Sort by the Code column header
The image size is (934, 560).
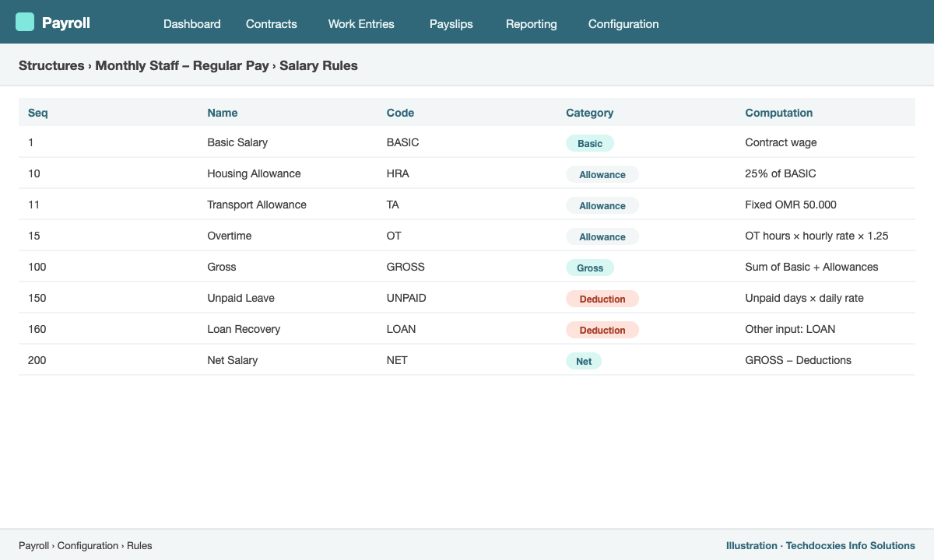coord(400,113)
